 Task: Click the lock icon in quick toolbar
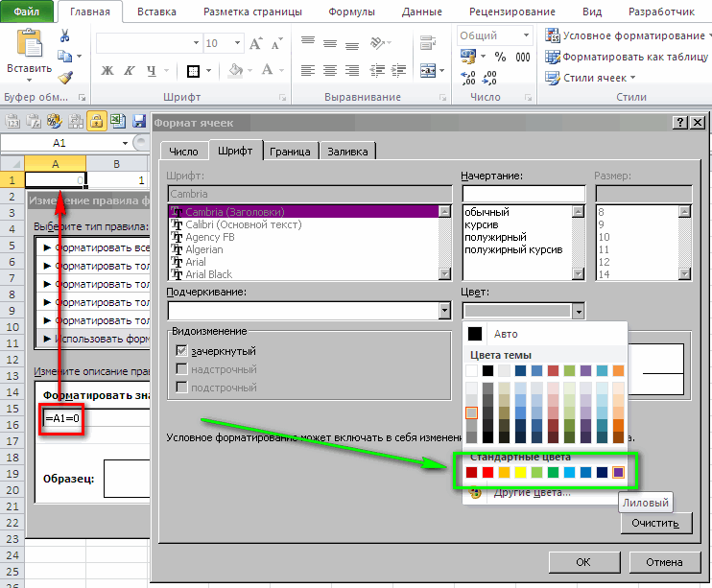[96, 121]
